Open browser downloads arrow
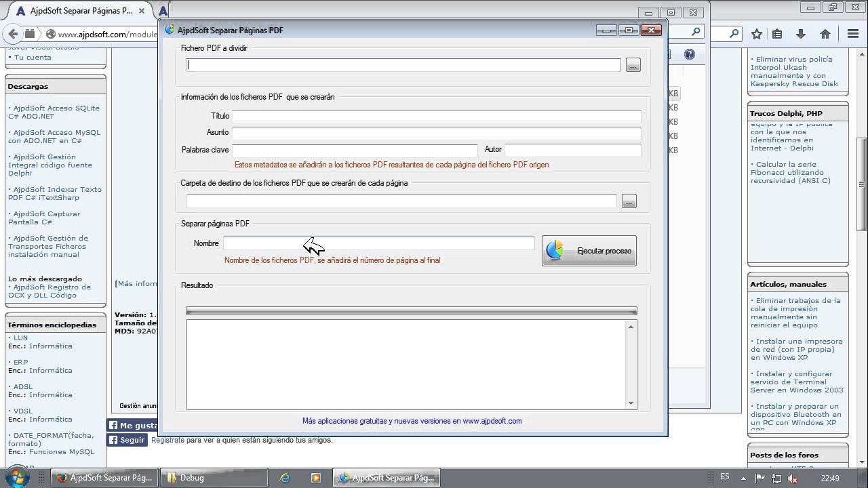The image size is (868, 488). point(801,34)
